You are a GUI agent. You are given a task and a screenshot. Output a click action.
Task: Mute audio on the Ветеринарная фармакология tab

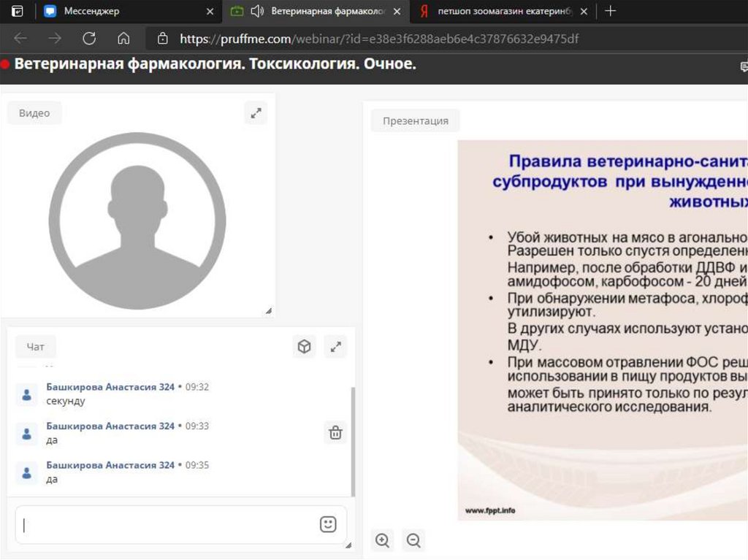pyautogui.click(x=256, y=11)
